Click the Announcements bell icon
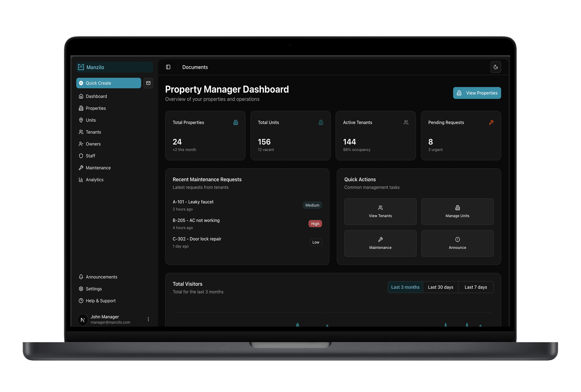 tap(81, 277)
